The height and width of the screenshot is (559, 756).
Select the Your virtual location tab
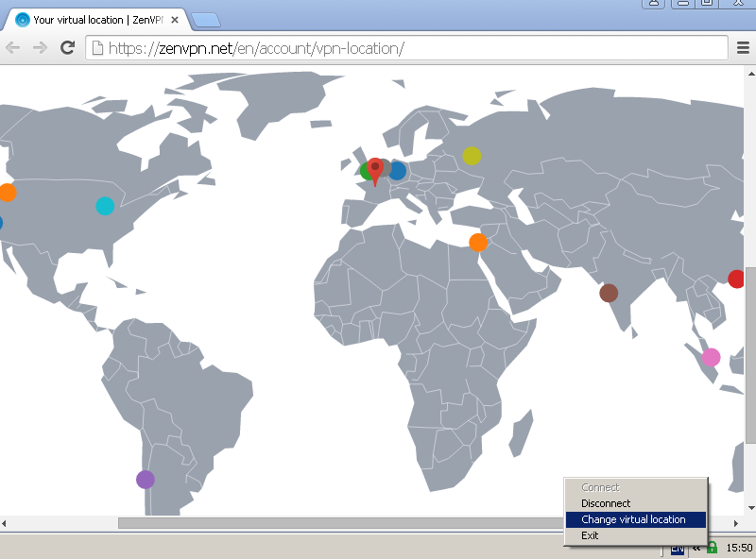[96, 20]
